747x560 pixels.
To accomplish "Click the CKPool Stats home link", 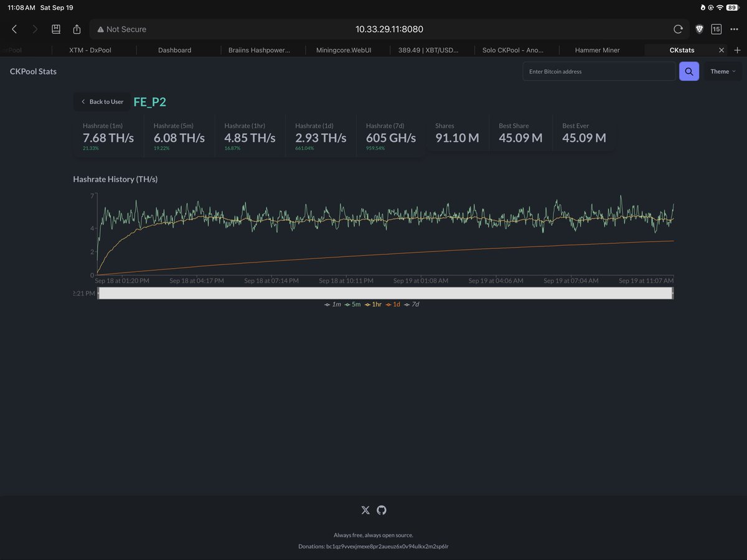I will click(33, 72).
